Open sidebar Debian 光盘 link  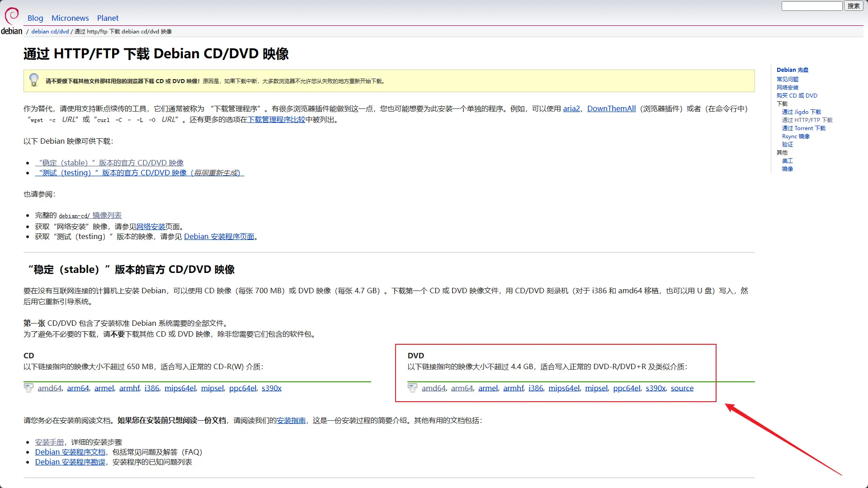tap(793, 70)
